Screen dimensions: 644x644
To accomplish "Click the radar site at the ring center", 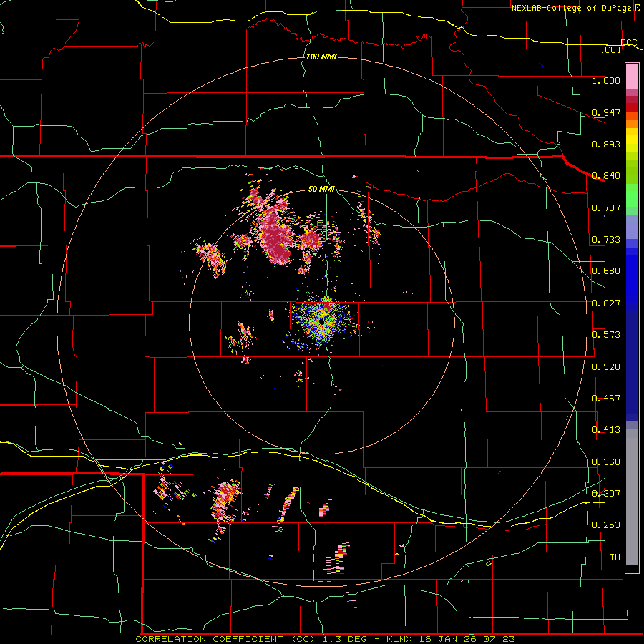I will coord(321,322).
